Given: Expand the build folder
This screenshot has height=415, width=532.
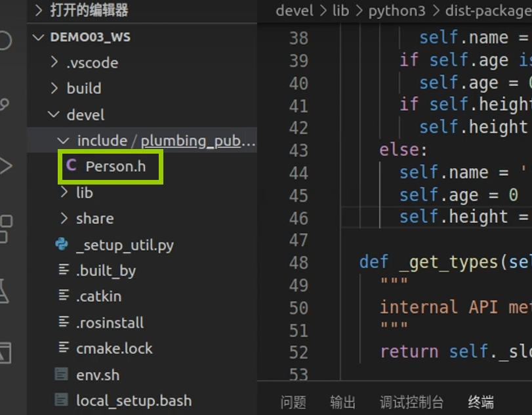Looking at the screenshot, I should pos(83,88).
